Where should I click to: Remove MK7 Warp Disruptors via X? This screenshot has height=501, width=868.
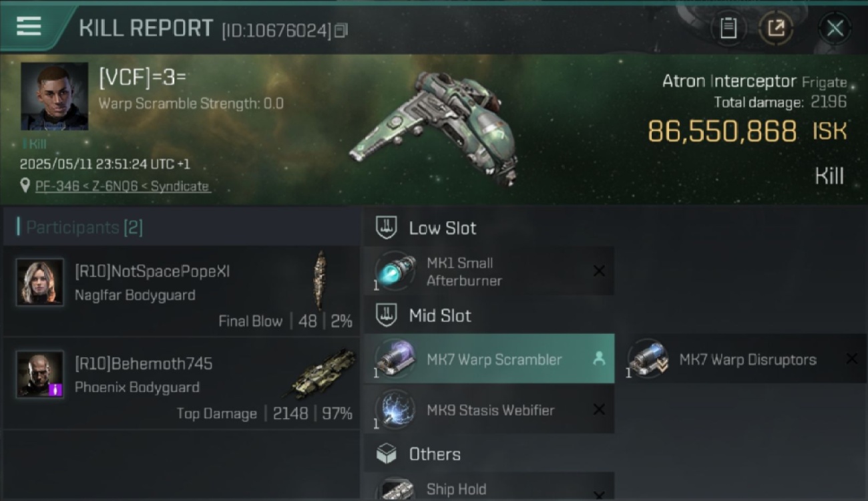point(851,359)
